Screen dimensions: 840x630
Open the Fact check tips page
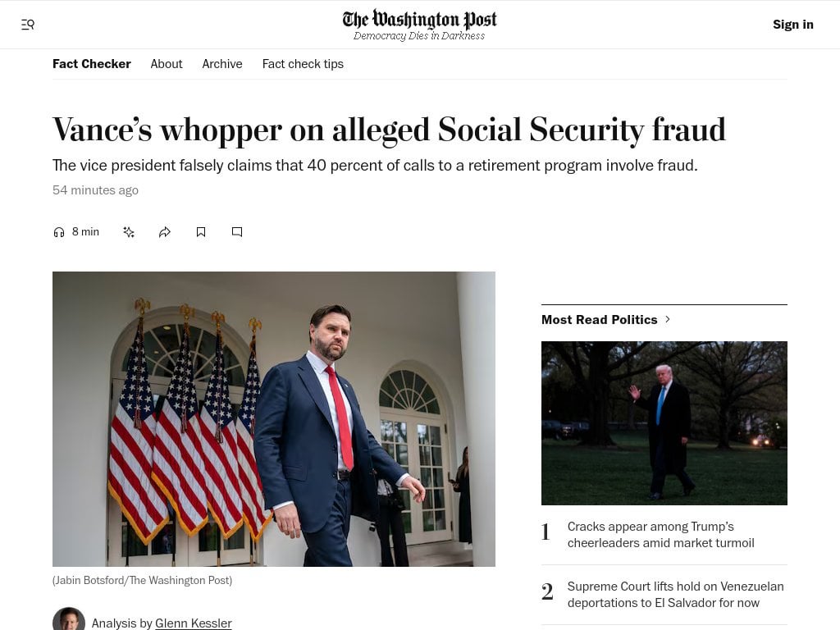click(x=303, y=63)
